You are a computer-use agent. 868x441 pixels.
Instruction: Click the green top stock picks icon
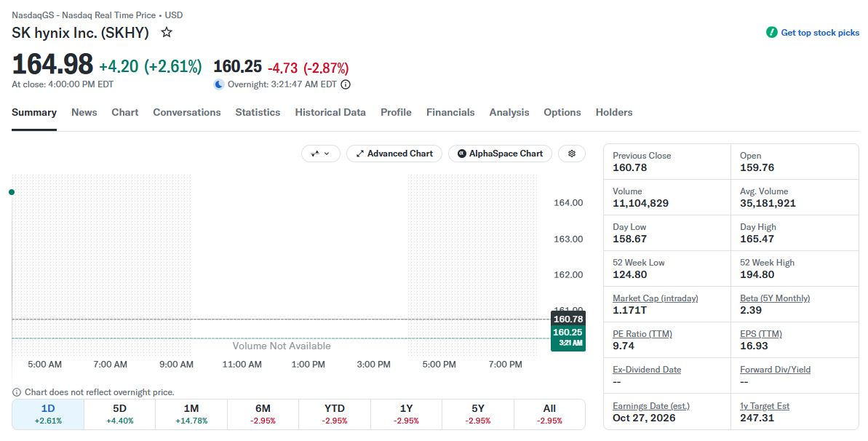pyautogui.click(x=772, y=33)
